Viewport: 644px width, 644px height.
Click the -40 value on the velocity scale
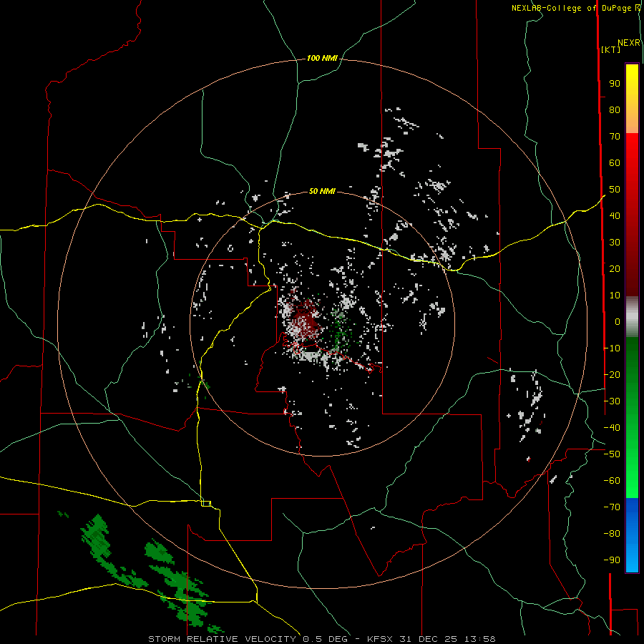click(x=612, y=428)
